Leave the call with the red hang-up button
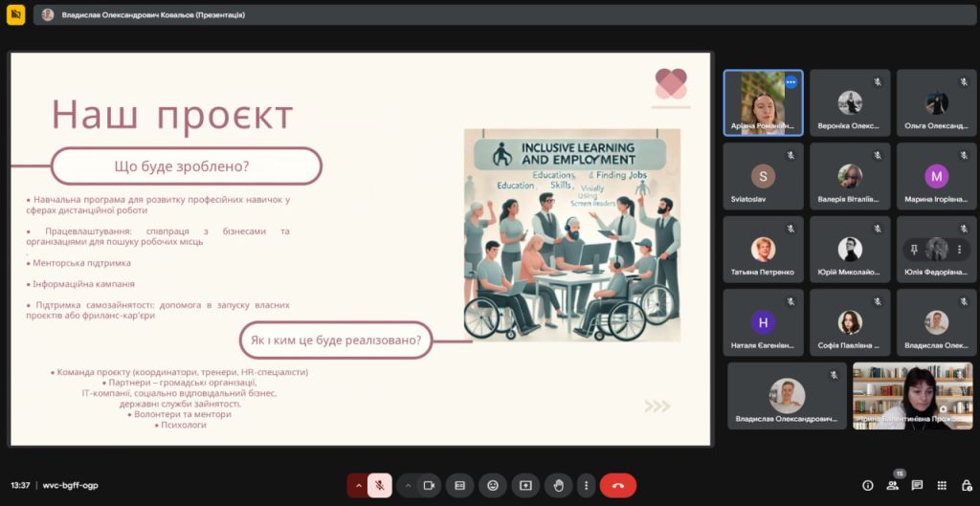 [x=617, y=485]
